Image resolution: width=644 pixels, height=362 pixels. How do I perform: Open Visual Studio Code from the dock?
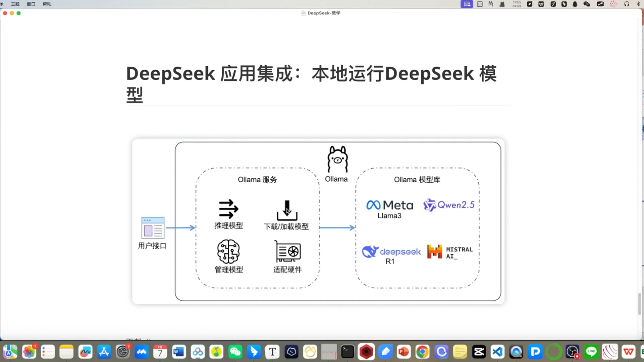[x=497, y=352]
